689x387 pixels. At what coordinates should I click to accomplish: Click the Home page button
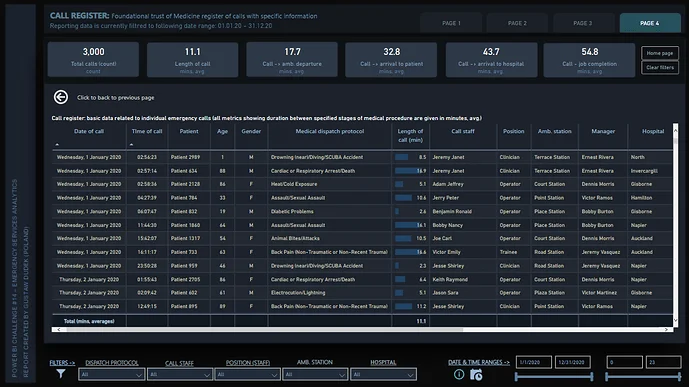click(660, 53)
